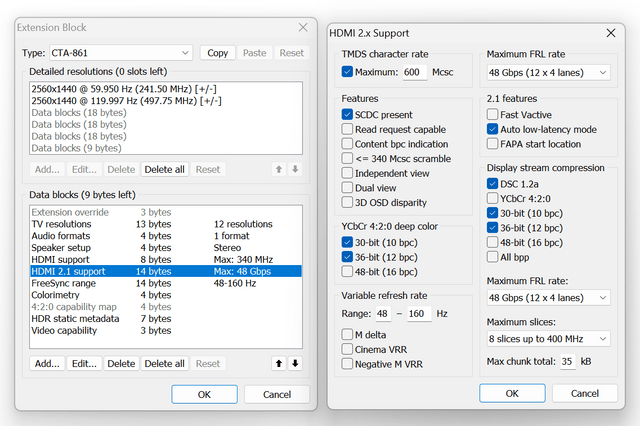
Task: Check the <= 340 Mcsc scramble option
Action: [347, 159]
